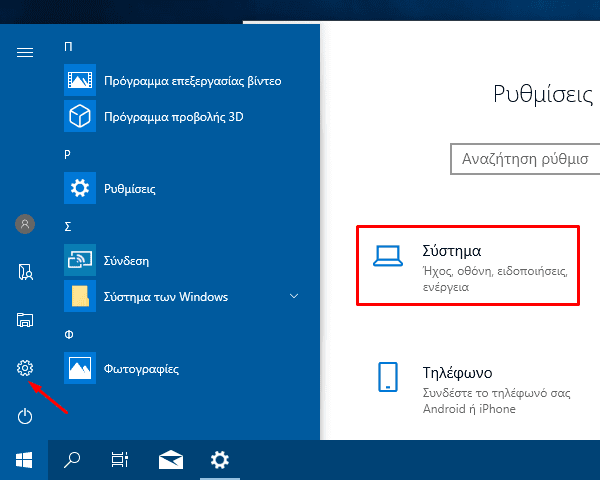Open Settings gear in Start sidebar
Image resolution: width=600 pixels, height=480 pixels.
pyautogui.click(x=25, y=368)
